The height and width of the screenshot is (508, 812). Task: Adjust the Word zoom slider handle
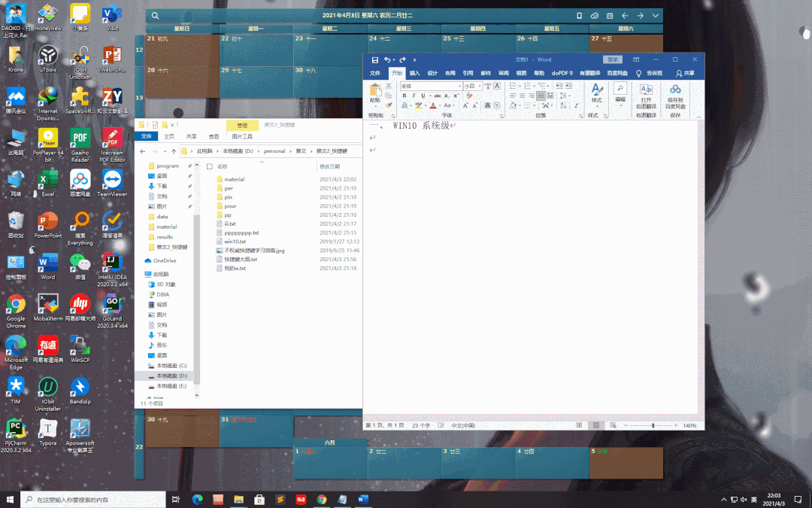(653, 425)
